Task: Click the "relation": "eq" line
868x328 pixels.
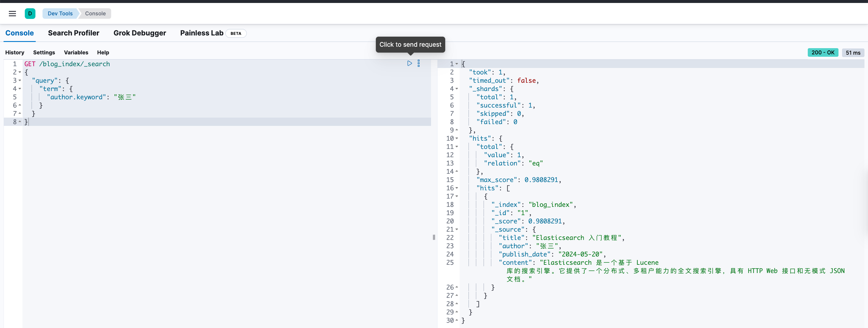Action: (x=513, y=163)
